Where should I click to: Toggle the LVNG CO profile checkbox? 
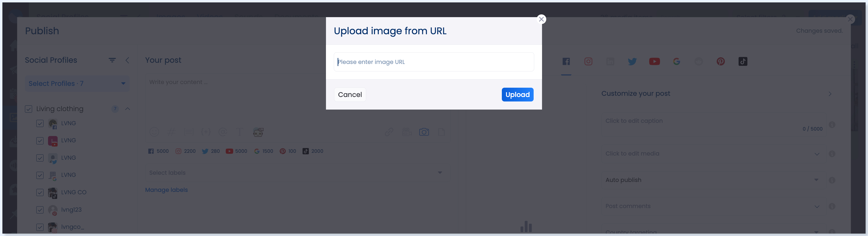pyautogui.click(x=40, y=192)
